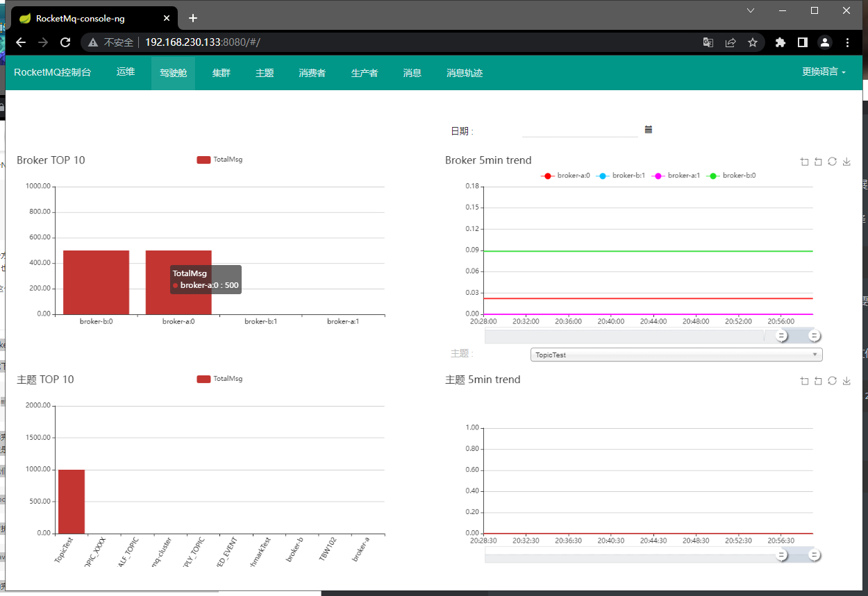
Task: Click right zoom handle of Broker trend slider
Action: pyautogui.click(x=815, y=336)
